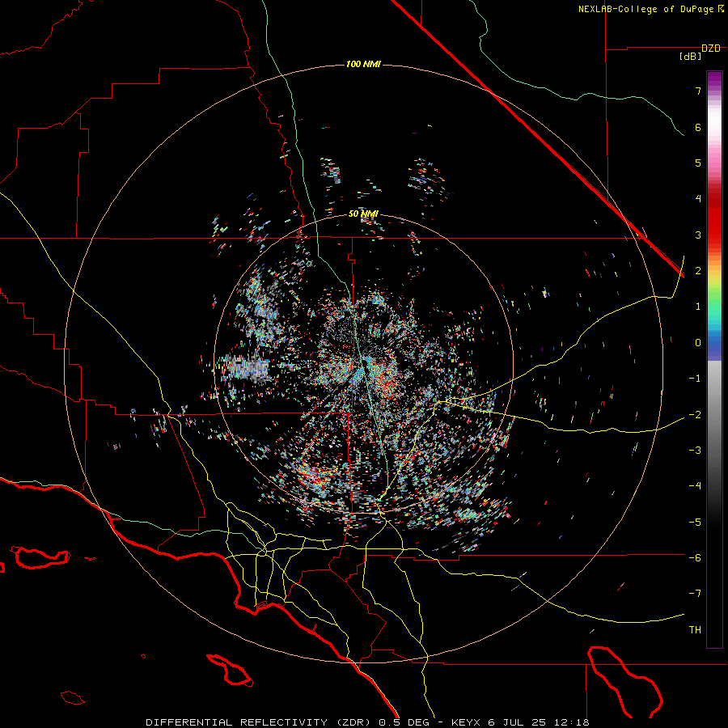
Task: Click the 50 NMI range ring label
Action: click(x=363, y=214)
